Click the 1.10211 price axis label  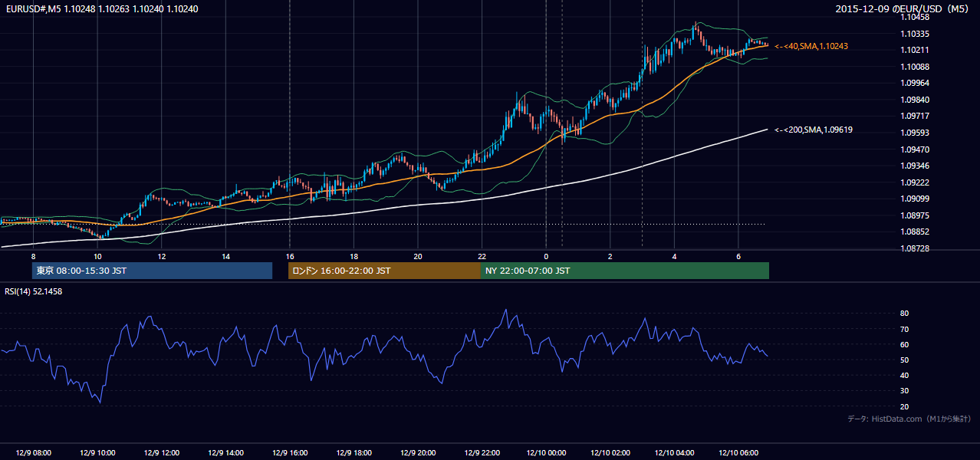915,51
